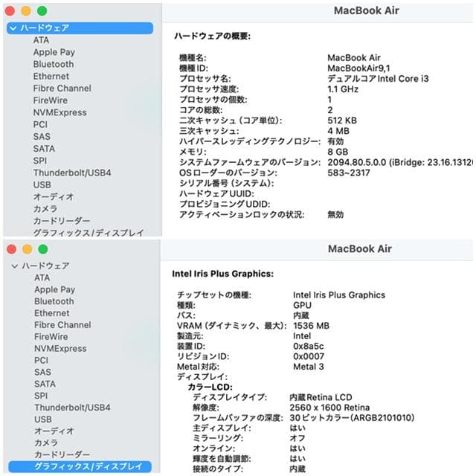Select カメラ in the top window sidebar

point(45,209)
